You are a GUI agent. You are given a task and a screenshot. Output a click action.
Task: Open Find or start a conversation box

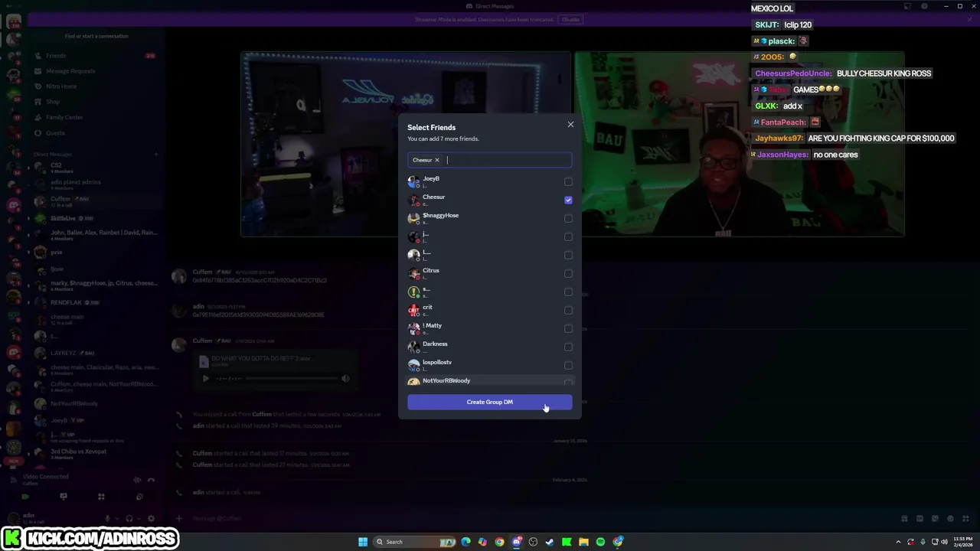[96, 36]
